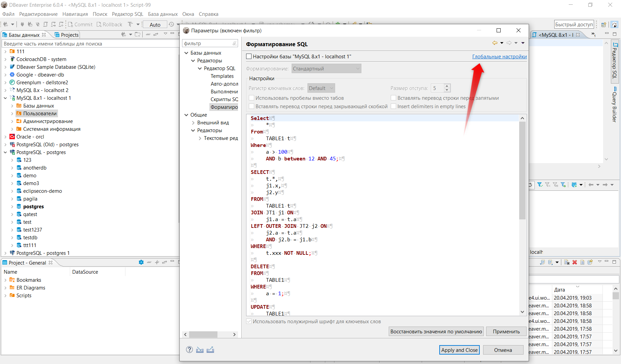Click the import preferences icon

200,350
